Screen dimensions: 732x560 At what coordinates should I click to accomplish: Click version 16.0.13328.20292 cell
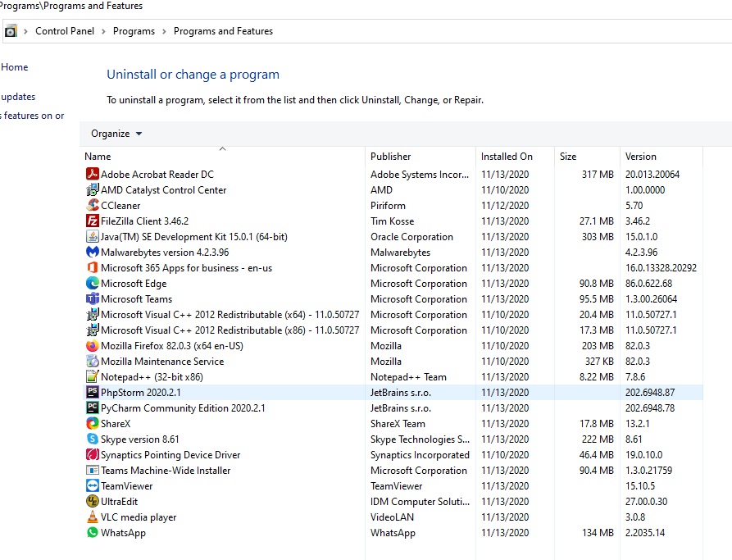tap(661, 267)
